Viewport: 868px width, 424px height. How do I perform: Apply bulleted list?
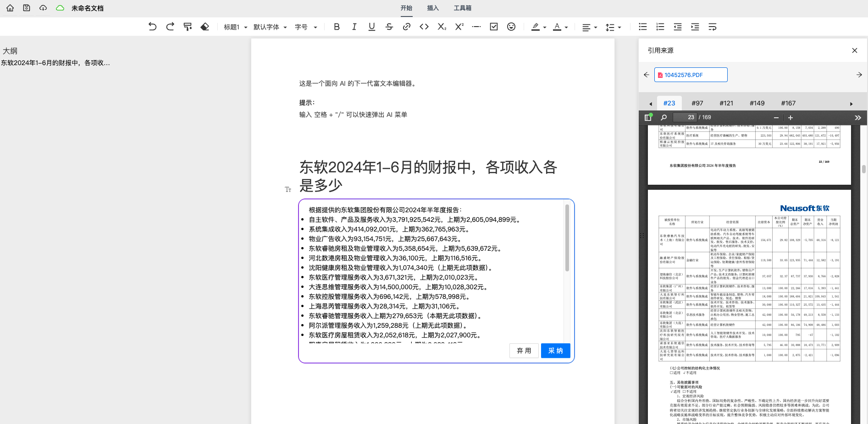point(643,27)
